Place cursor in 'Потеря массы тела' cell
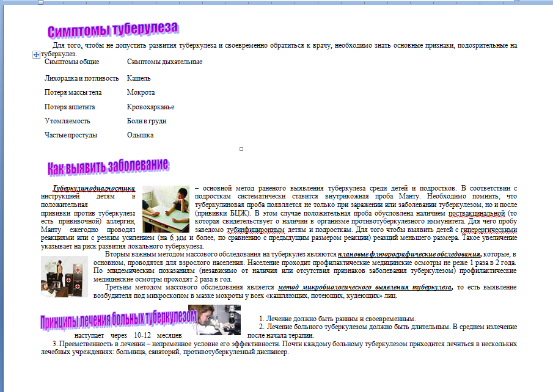The height and width of the screenshot is (392, 553). (x=73, y=92)
